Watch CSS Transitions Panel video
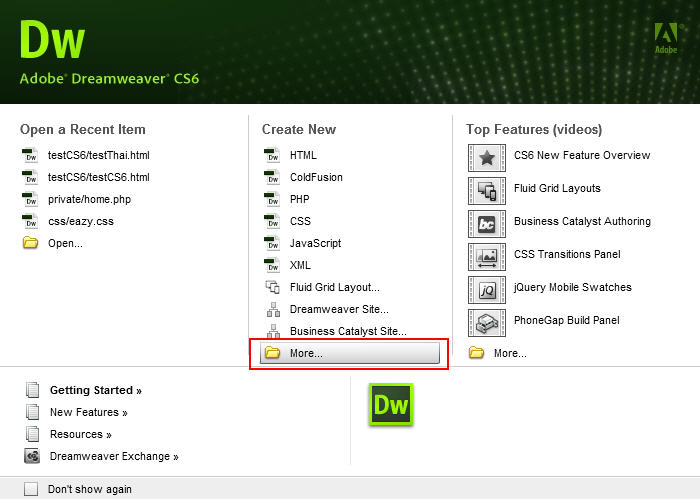The height and width of the screenshot is (499, 700). click(567, 254)
